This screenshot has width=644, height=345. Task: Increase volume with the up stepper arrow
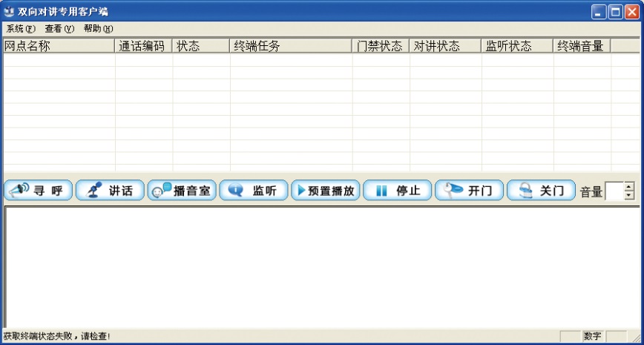tap(629, 186)
